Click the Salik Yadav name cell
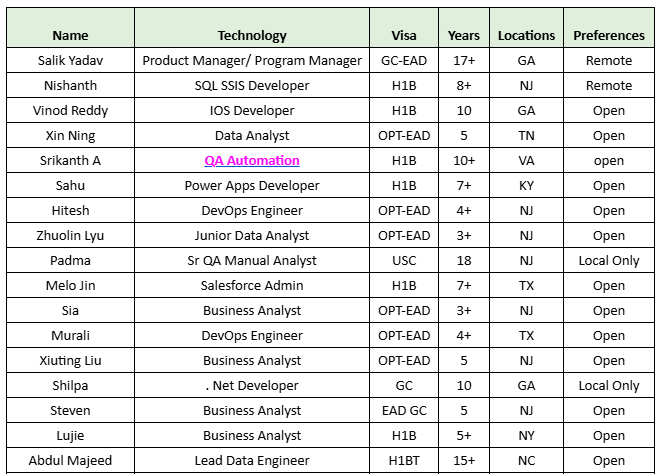Screen dimensions: 669x474 70,60
